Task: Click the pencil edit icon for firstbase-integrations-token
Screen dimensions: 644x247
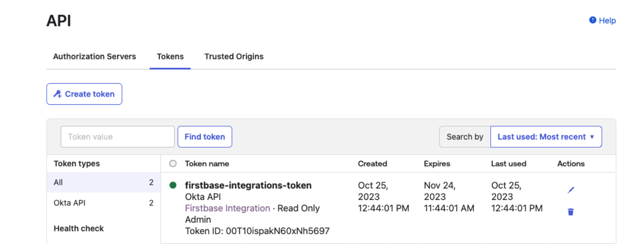Action: tap(570, 190)
